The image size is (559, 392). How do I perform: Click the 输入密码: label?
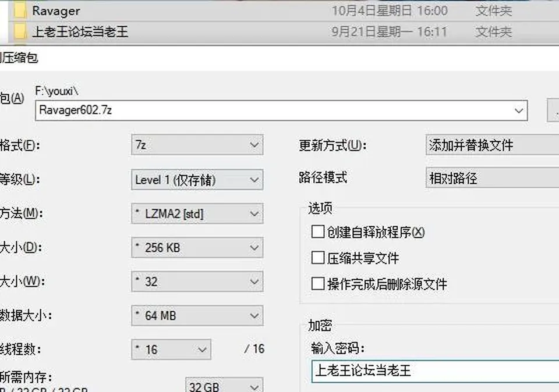338,348
